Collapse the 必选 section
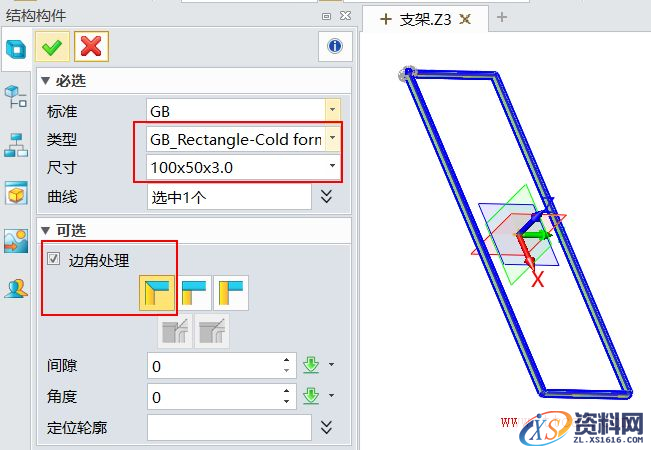Screen dimensions: 651x450 tap(45, 81)
